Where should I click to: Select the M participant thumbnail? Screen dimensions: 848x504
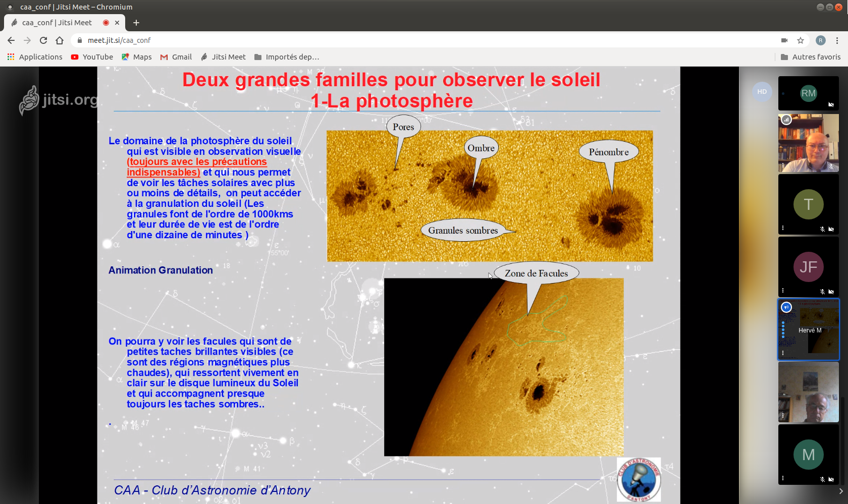[x=809, y=455]
